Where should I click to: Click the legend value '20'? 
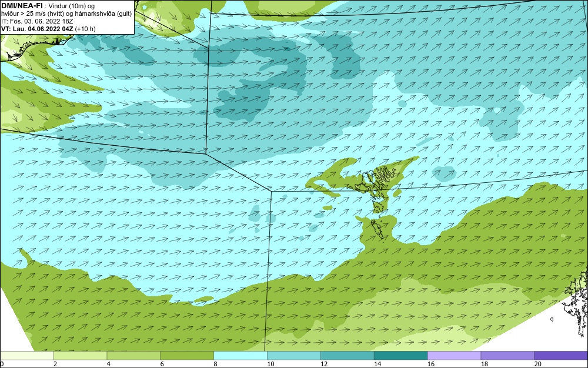click(537, 364)
